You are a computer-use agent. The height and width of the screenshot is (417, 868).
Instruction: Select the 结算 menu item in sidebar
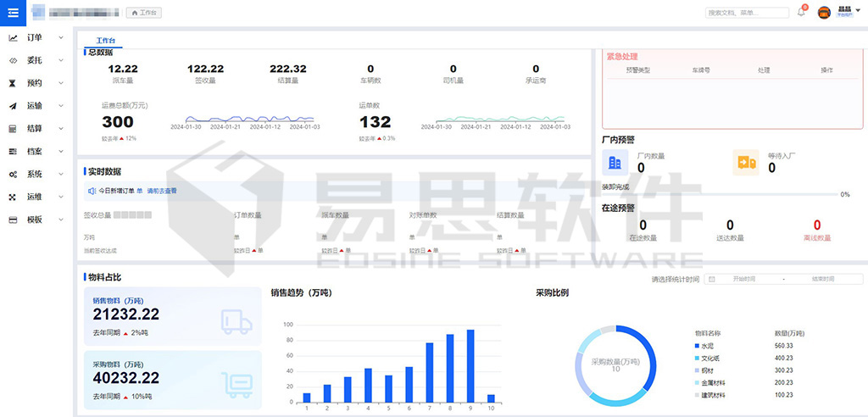tap(34, 129)
